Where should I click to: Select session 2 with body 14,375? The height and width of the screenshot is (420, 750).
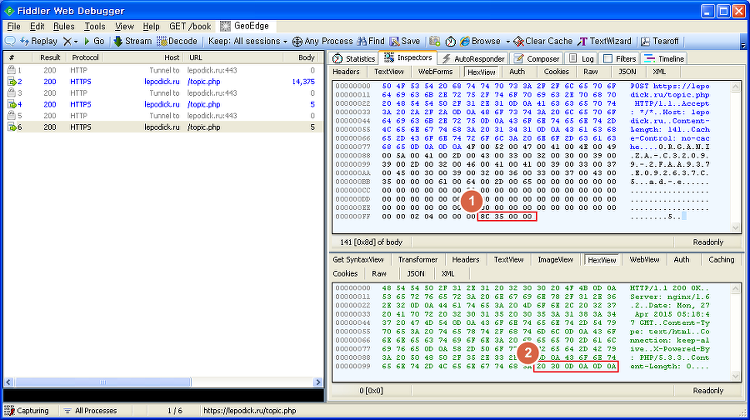(x=163, y=82)
